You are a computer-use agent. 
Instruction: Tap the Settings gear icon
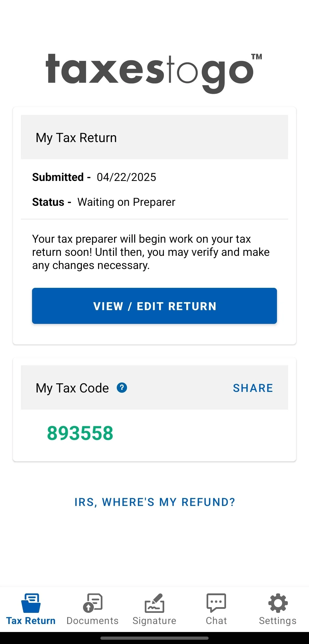tap(278, 603)
